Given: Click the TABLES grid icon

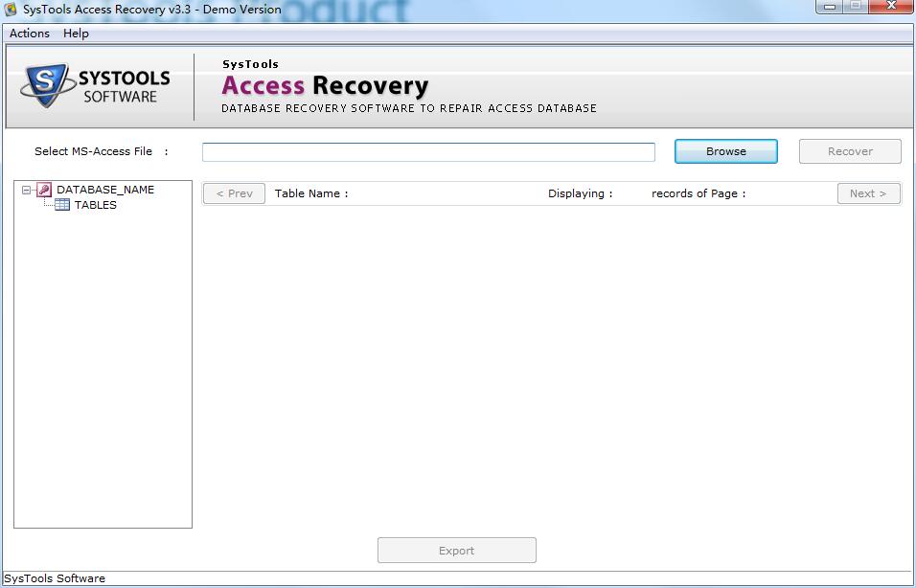Looking at the screenshot, I should click(62, 205).
